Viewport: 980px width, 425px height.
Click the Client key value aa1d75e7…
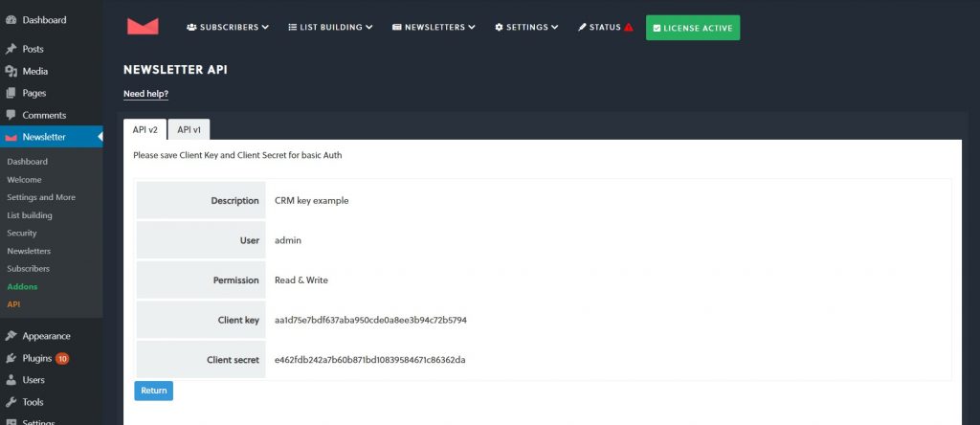pos(370,320)
